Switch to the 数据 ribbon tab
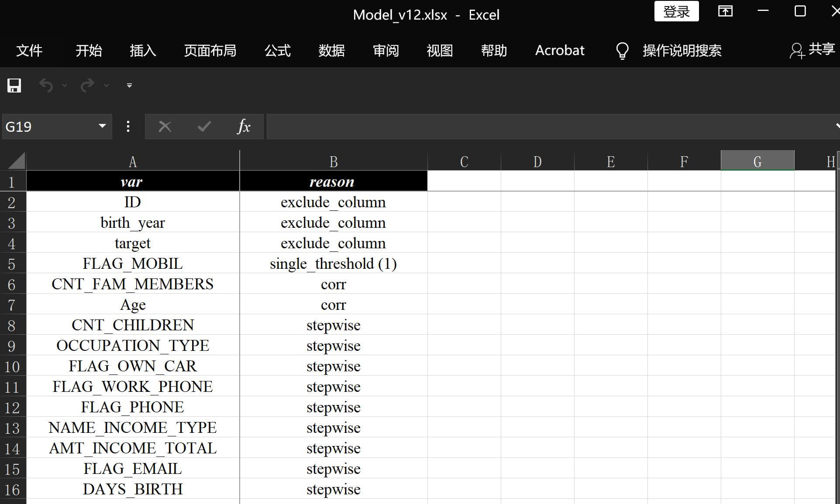 point(331,51)
